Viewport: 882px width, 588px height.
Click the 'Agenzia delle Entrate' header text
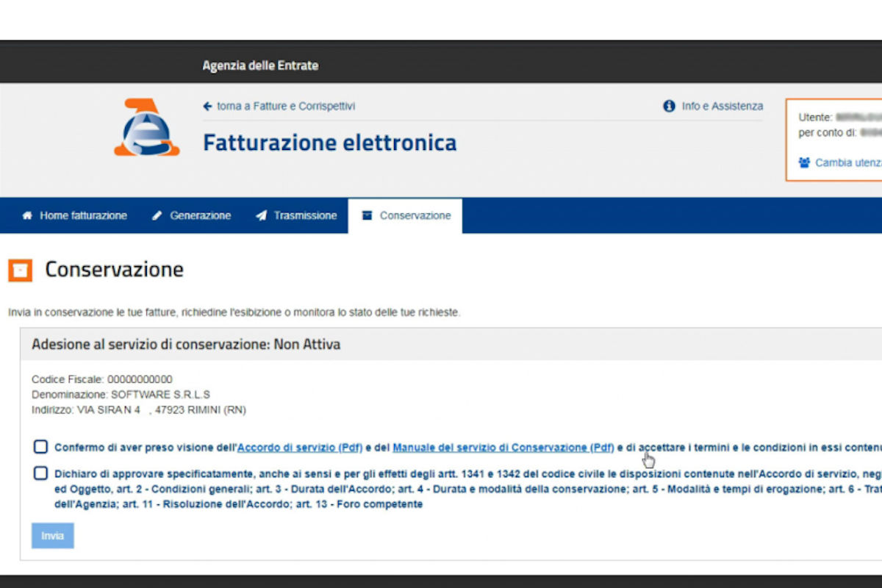261,65
